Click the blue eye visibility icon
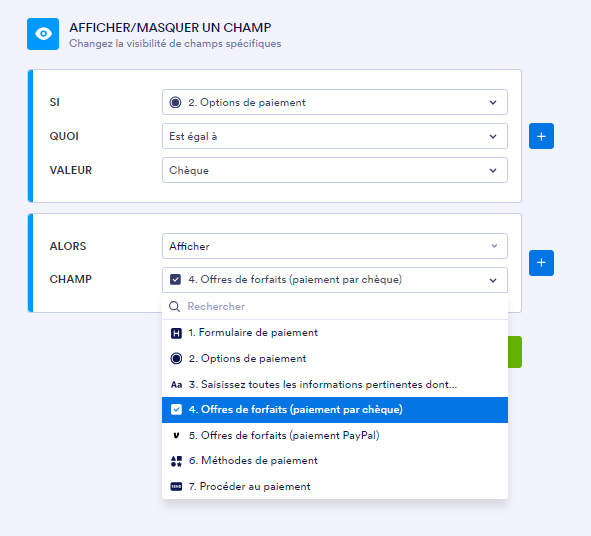591x536 pixels. point(43,34)
